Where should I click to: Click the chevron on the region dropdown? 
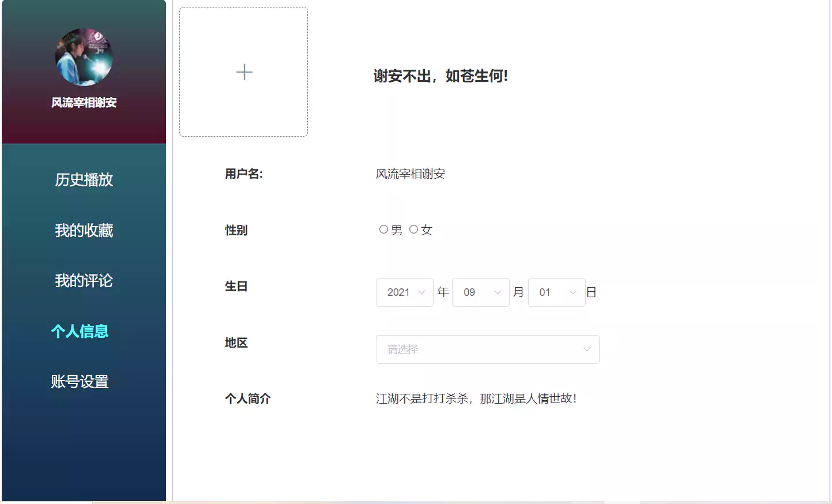pos(587,349)
